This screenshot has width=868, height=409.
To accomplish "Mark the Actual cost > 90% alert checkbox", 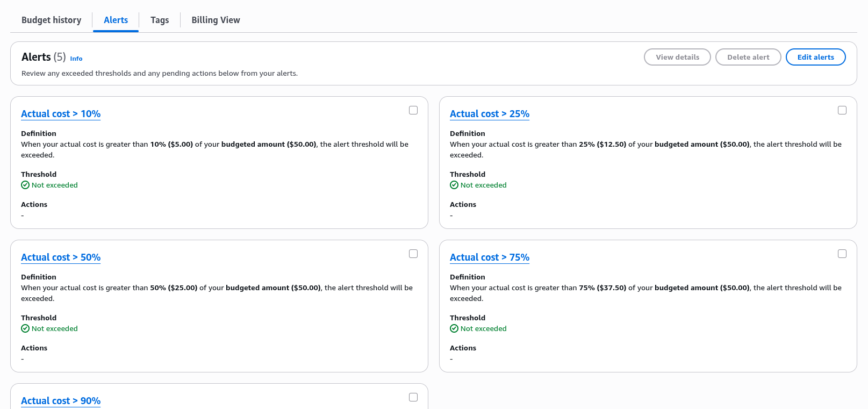I will [x=413, y=397].
